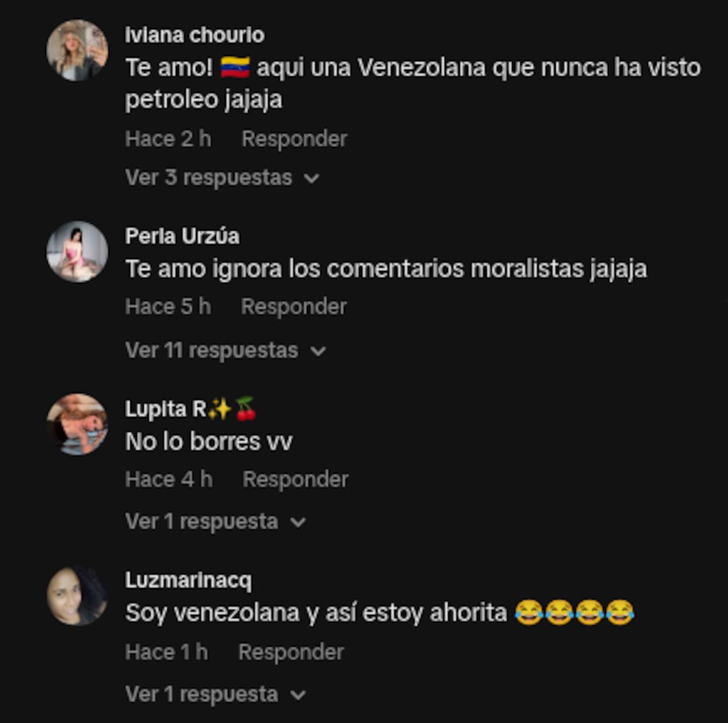Viewport: 728px width, 723px height.
Task: Expand the 11 replies chevron
Action: [318, 351]
